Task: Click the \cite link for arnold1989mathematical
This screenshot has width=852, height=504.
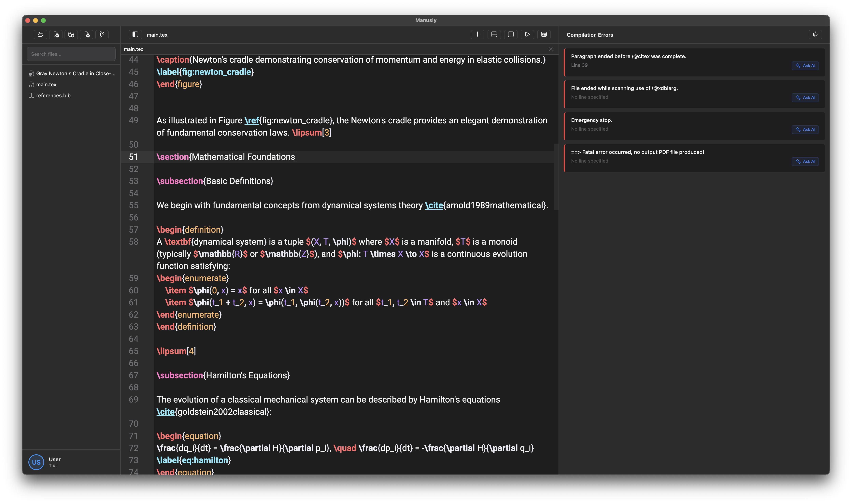Action: click(434, 206)
